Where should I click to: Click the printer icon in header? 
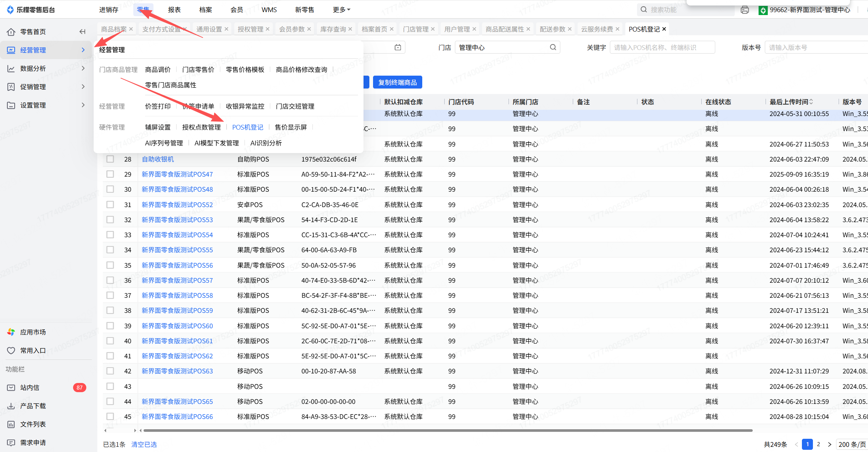coord(745,10)
